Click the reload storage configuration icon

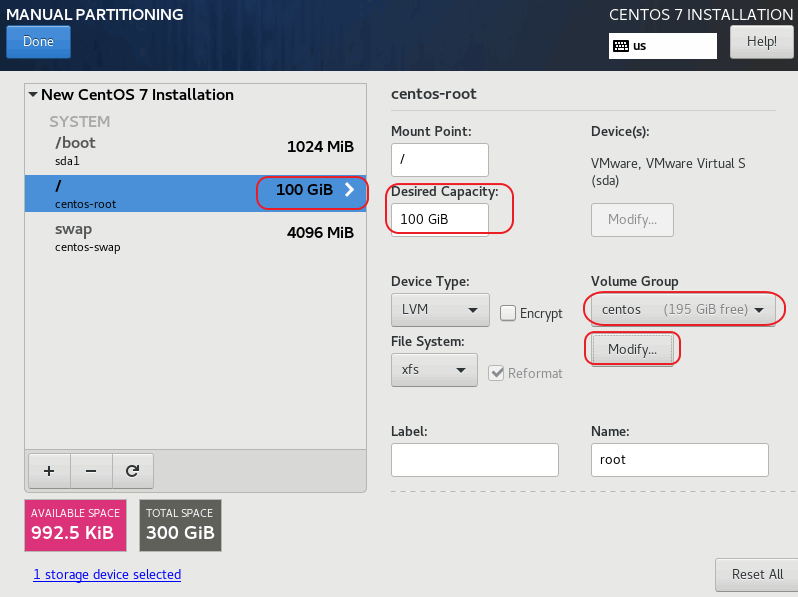coord(131,469)
